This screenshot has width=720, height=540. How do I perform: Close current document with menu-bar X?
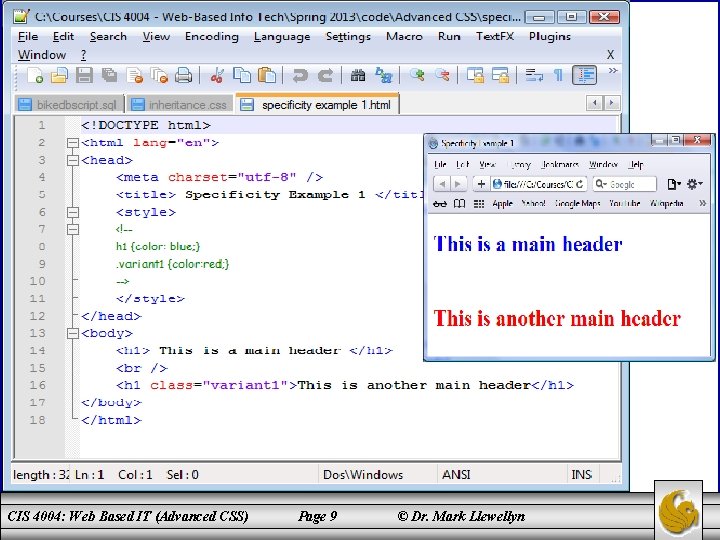tap(610, 55)
